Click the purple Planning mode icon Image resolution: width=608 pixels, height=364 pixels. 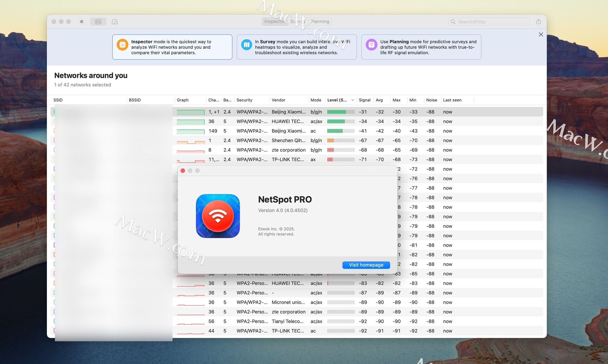click(371, 45)
